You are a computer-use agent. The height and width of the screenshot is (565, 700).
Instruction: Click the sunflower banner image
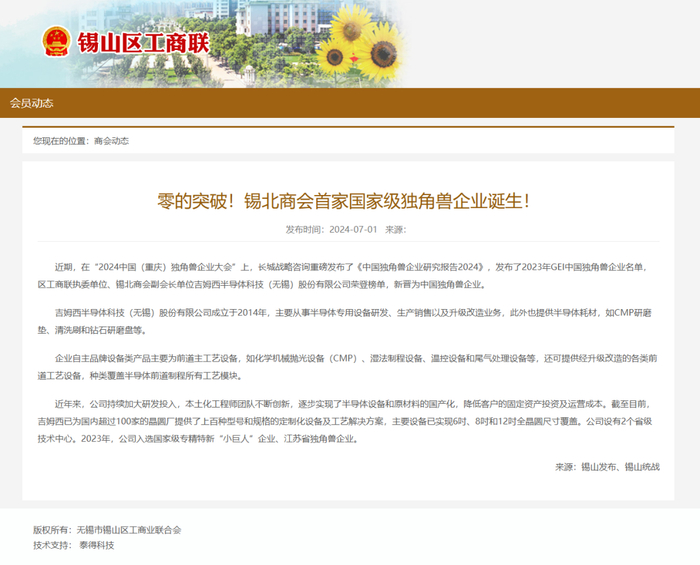click(357, 43)
